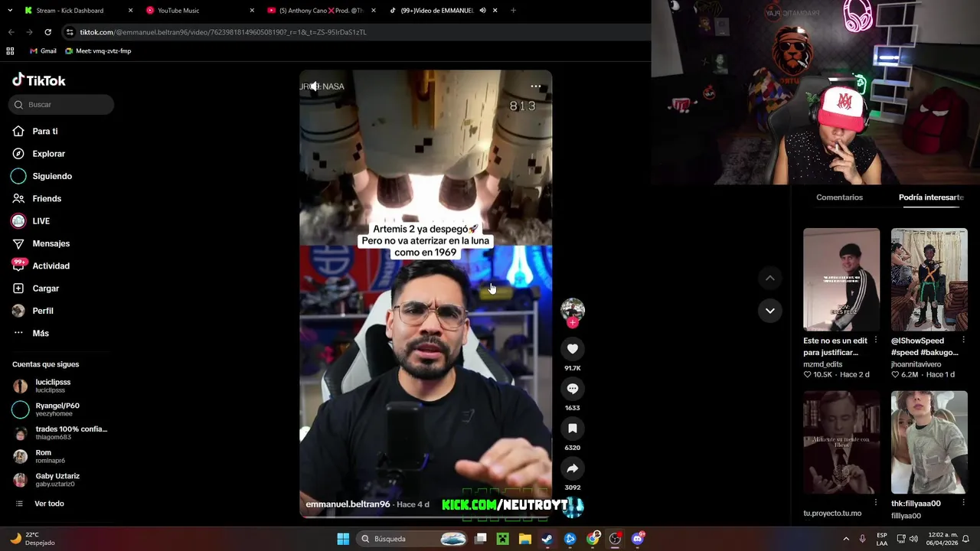
Task: Open tu.proyecto.tu.mo video thumbnail
Action: click(x=841, y=442)
